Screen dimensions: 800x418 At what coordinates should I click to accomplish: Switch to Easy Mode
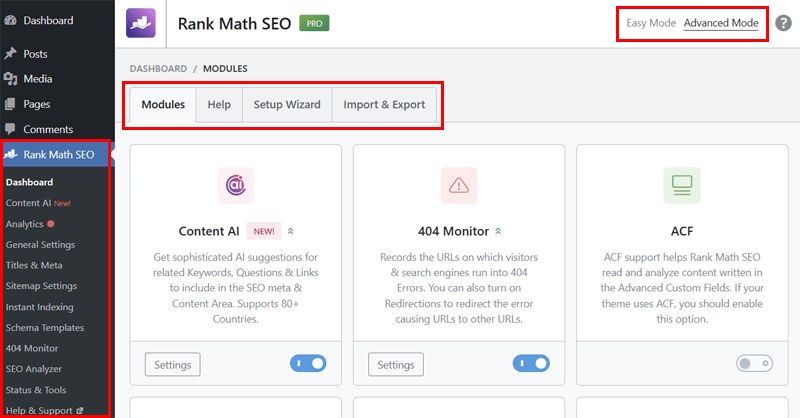[x=651, y=23]
